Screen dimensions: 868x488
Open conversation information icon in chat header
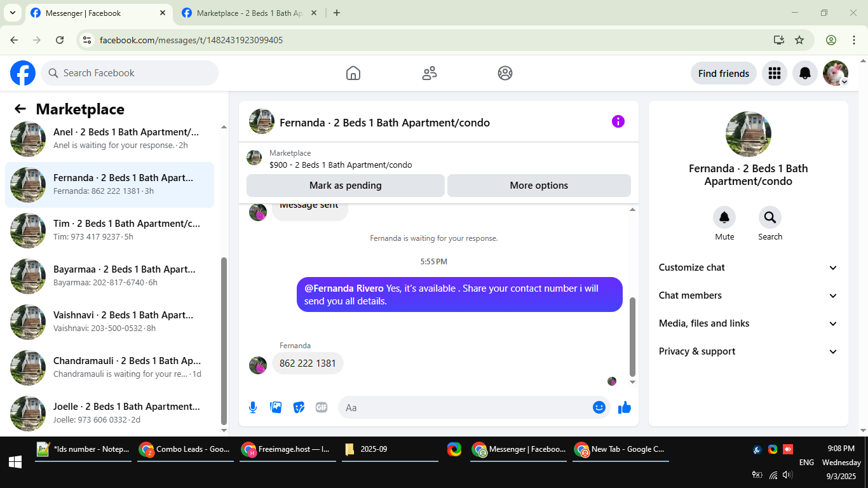(x=618, y=121)
